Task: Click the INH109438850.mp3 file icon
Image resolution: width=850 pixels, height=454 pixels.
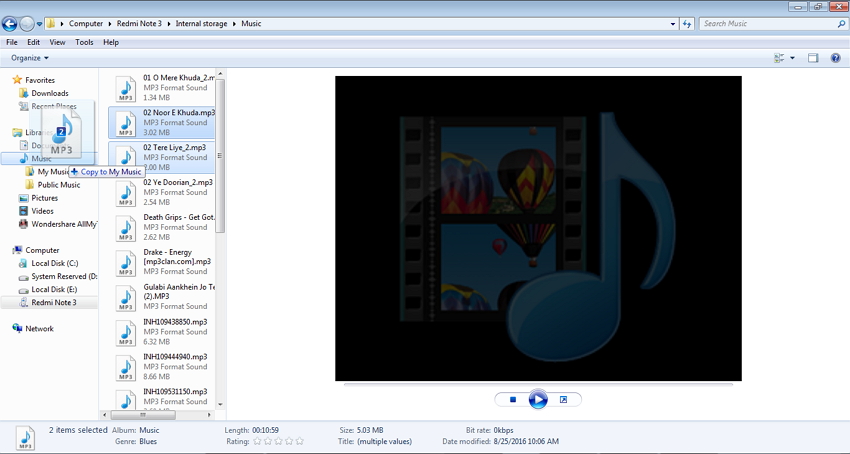Action: click(x=126, y=332)
